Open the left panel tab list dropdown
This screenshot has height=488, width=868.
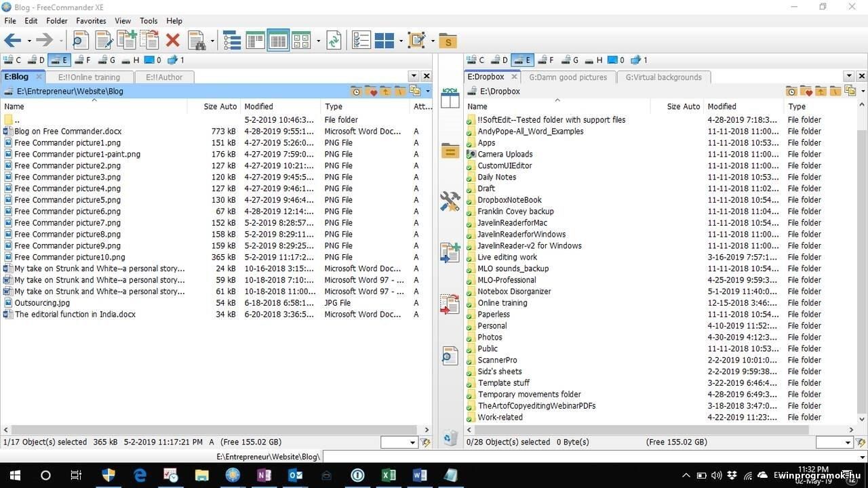[414, 76]
